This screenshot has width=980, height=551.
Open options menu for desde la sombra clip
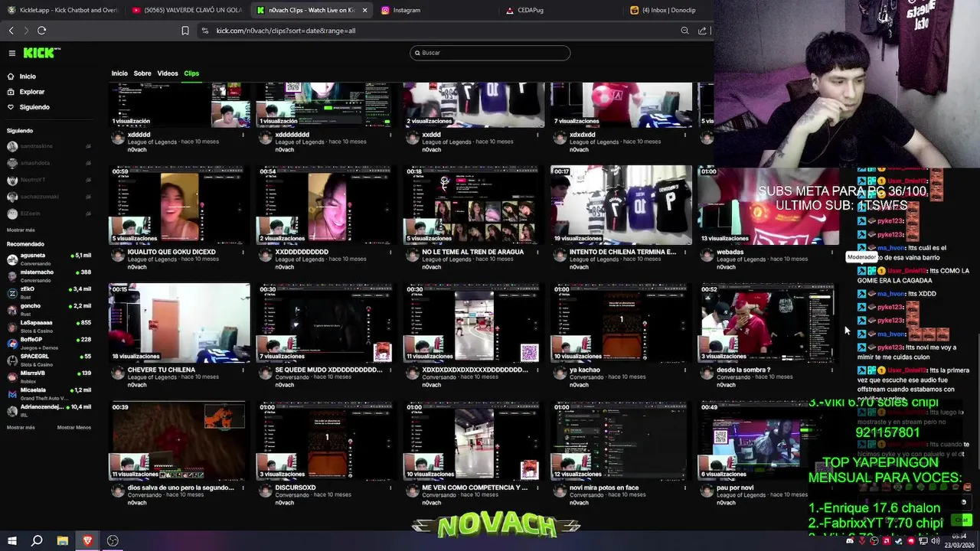click(832, 370)
